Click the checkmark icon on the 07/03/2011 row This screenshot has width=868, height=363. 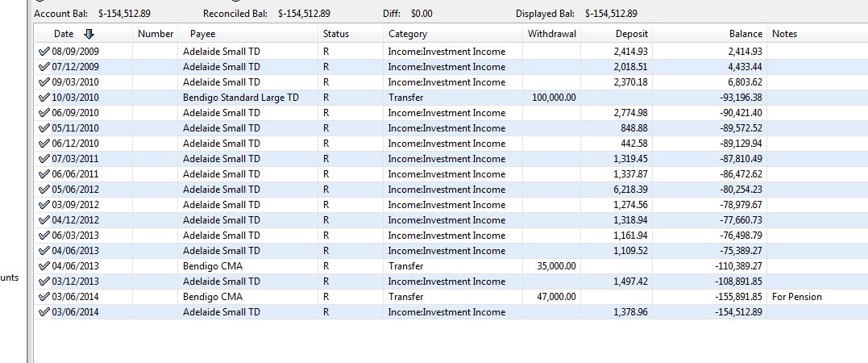[x=44, y=159]
